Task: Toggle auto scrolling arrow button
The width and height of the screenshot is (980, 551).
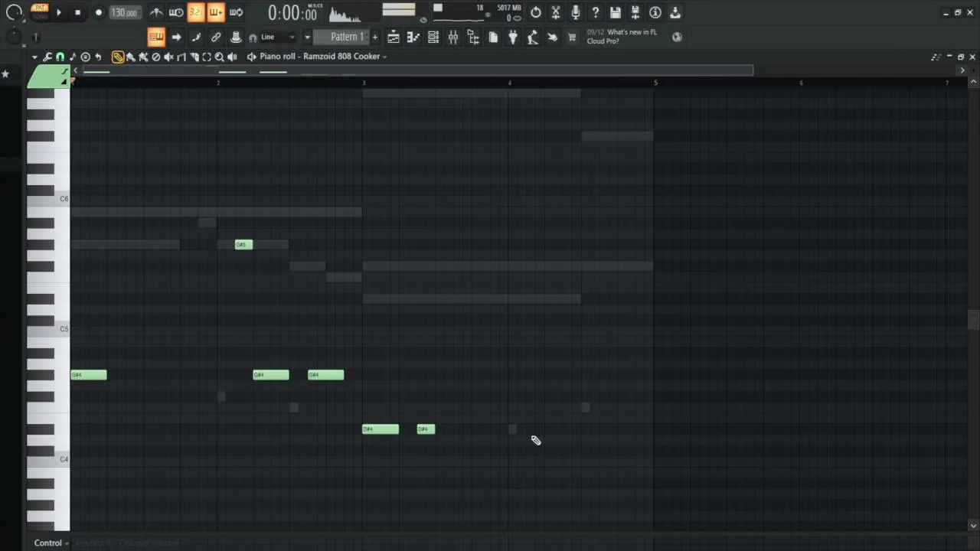Action: point(176,37)
